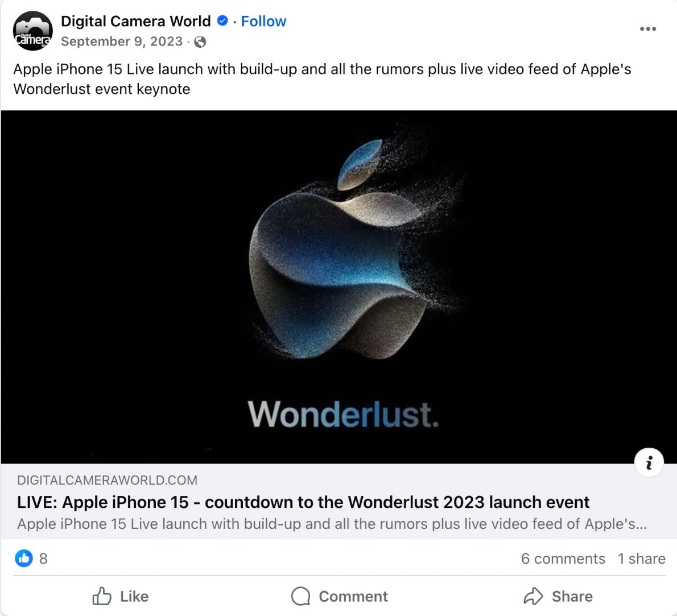Click the Digital Camera World profile picture
The image size is (677, 616).
tap(32, 30)
